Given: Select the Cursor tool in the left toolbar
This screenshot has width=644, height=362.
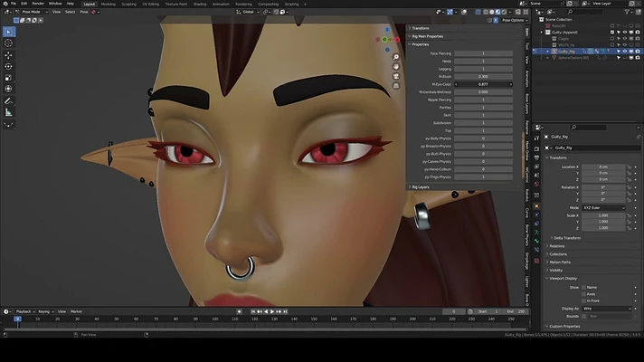Looking at the screenshot, I should 9,43.
